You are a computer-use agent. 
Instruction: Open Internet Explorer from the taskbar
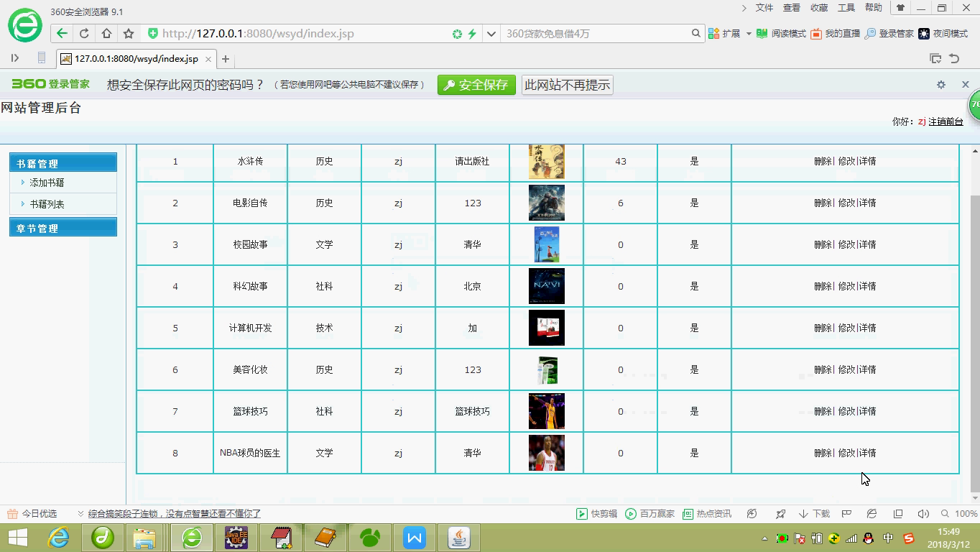tap(59, 538)
